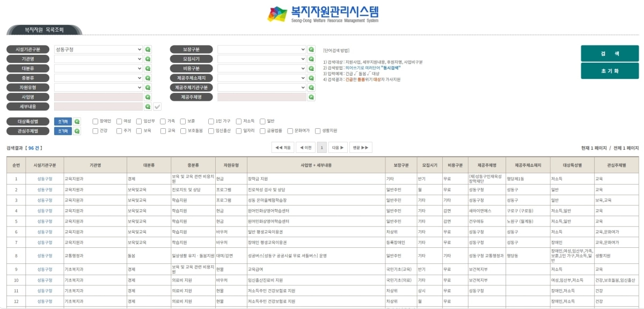Click the green reset icon beside 사업명 field
The height and width of the screenshot is (309, 644).
(x=148, y=97)
